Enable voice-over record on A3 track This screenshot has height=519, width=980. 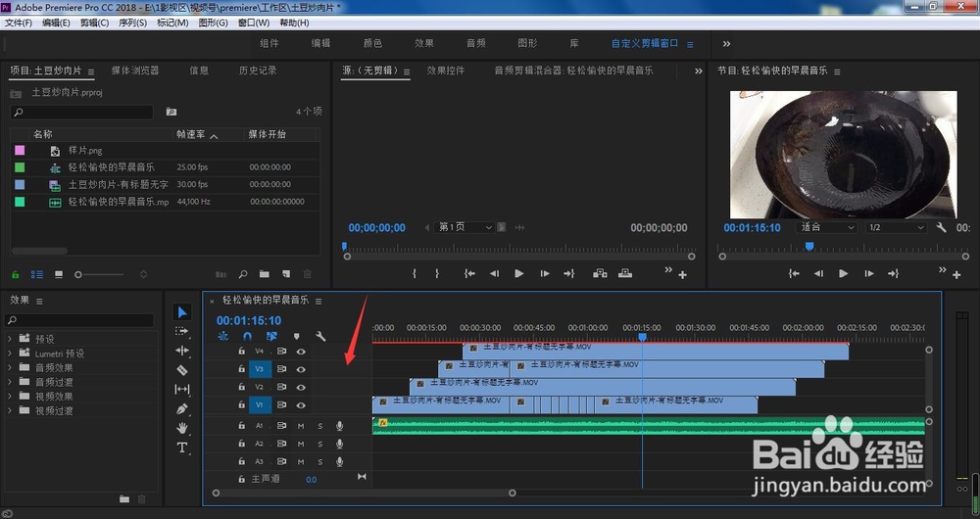pos(339,462)
